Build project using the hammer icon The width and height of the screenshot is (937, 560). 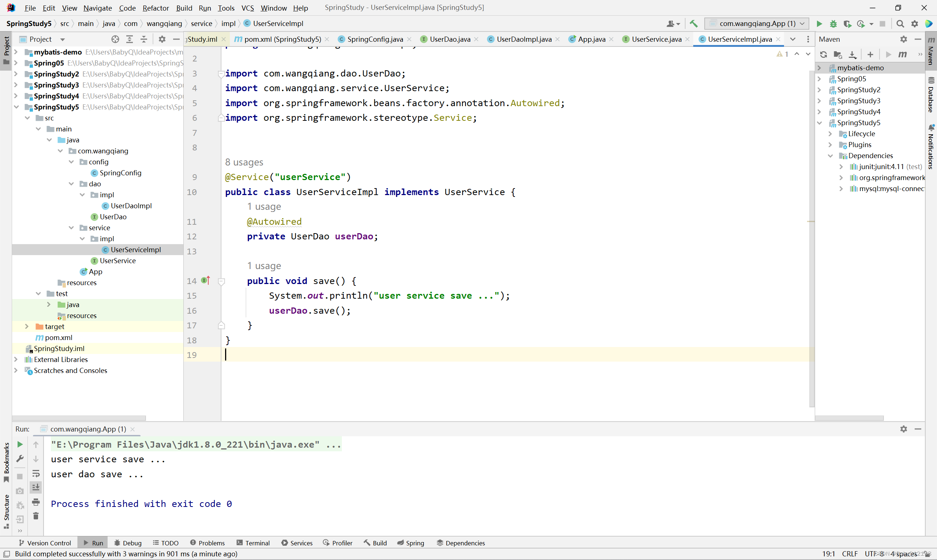tap(694, 23)
